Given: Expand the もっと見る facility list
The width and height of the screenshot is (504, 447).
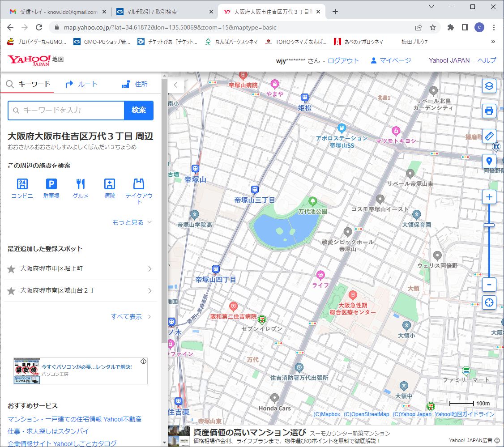Looking at the screenshot, I should coord(132,222).
